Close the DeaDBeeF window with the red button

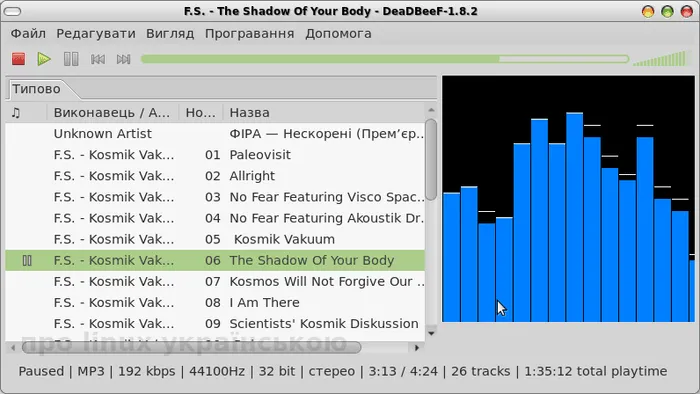(687, 11)
